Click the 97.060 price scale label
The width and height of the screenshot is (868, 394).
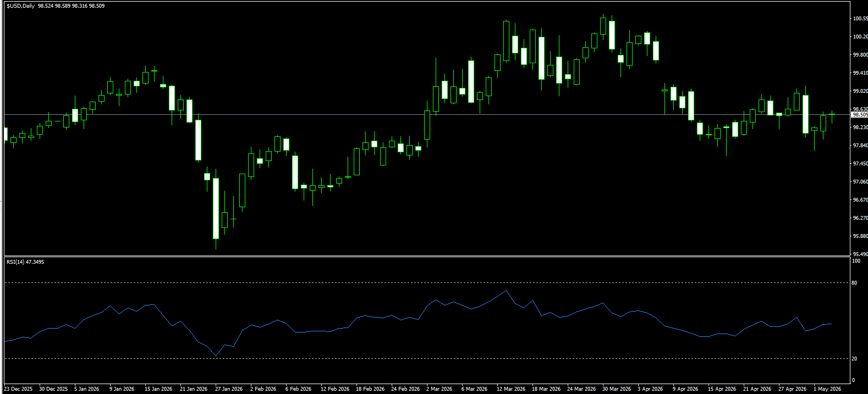[x=860, y=182]
